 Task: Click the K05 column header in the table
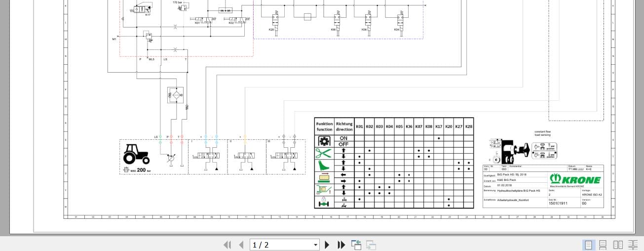click(x=399, y=126)
